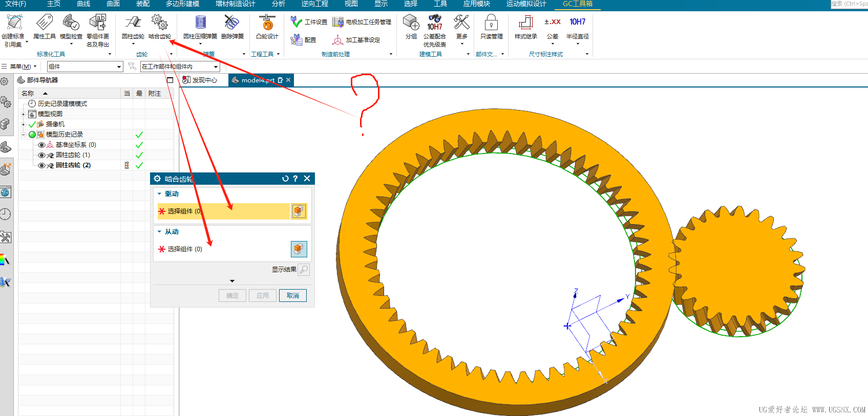This screenshot has height=416, width=868.
Task: Click the 分组 cube icon
Action: [x=411, y=23]
